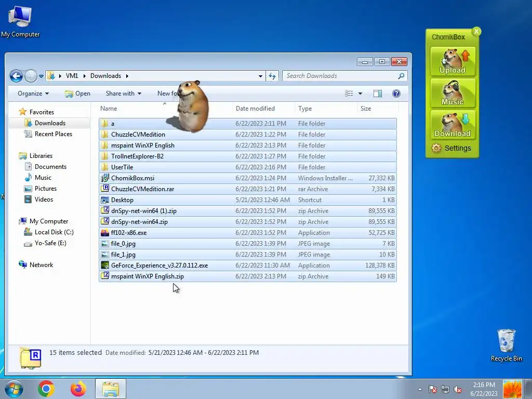Open Yo-Safe (E:) drive
The image size is (532, 399).
tap(50, 243)
